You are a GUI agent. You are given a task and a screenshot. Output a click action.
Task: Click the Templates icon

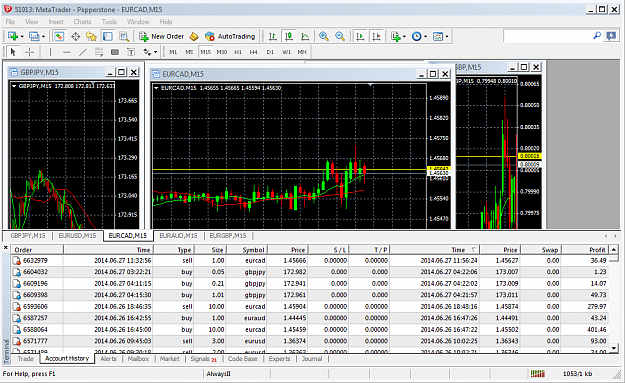pyautogui.click(x=438, y=36)
